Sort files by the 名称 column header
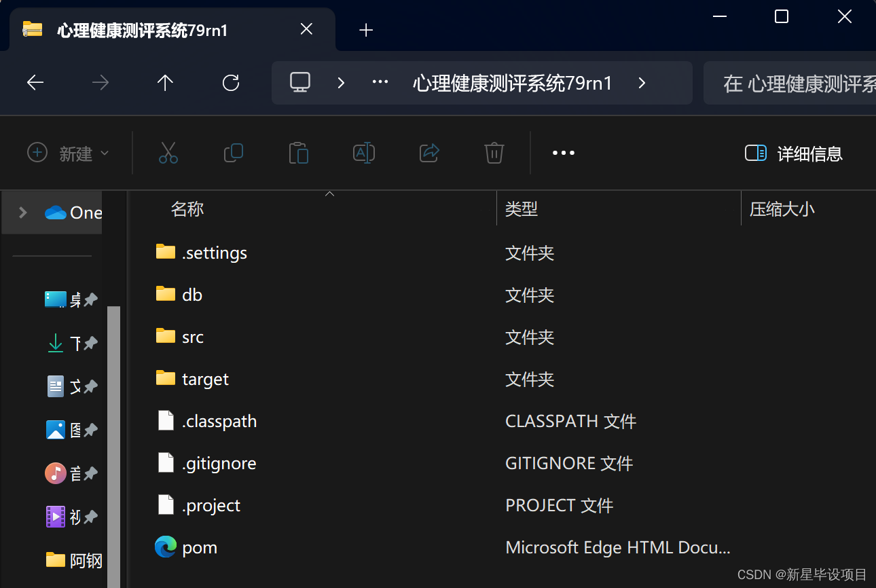Screen dimensions: 876x588 [187, 208]
